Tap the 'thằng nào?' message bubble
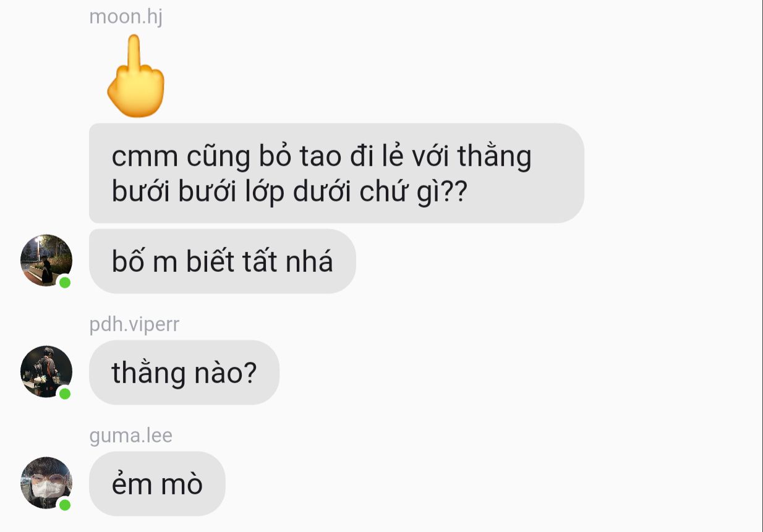Screen dimensions: 763x532 coord(184,373)
